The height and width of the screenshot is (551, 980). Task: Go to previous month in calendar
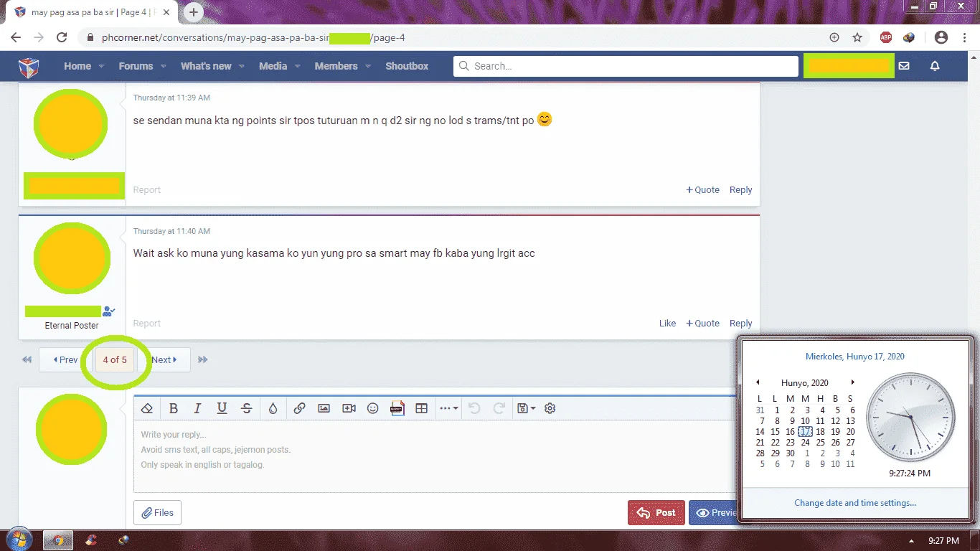tap(758, 382)
